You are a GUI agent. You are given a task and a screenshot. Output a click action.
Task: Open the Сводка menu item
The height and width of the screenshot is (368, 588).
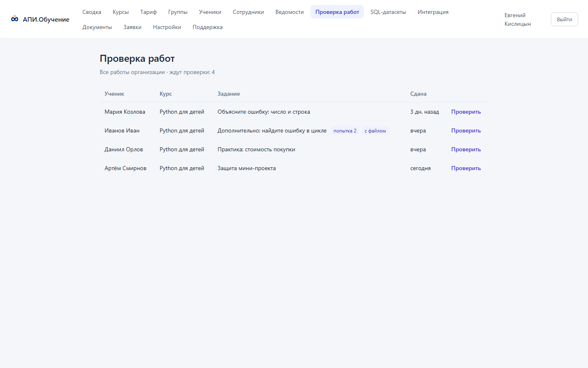pos(92,12)
